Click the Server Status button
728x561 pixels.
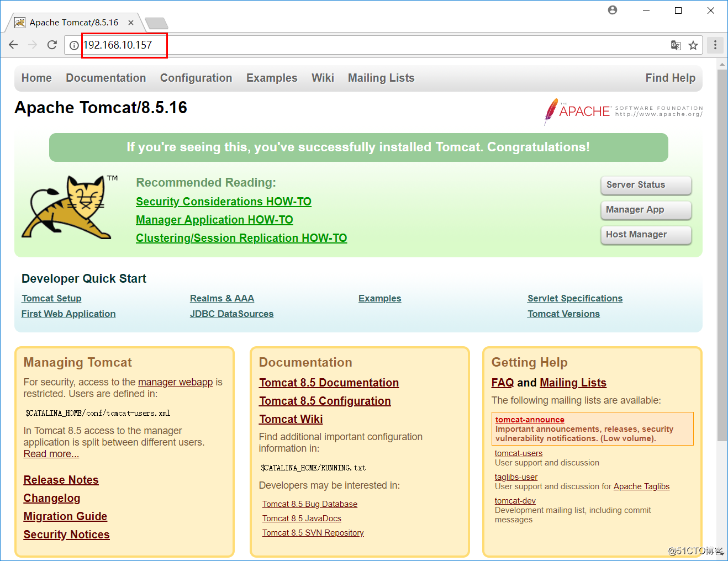pos(646,185)
